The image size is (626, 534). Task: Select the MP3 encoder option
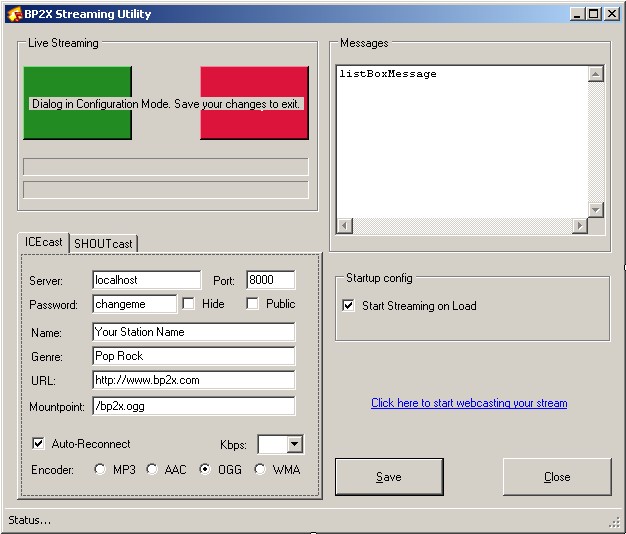click(x=100, y=469)
